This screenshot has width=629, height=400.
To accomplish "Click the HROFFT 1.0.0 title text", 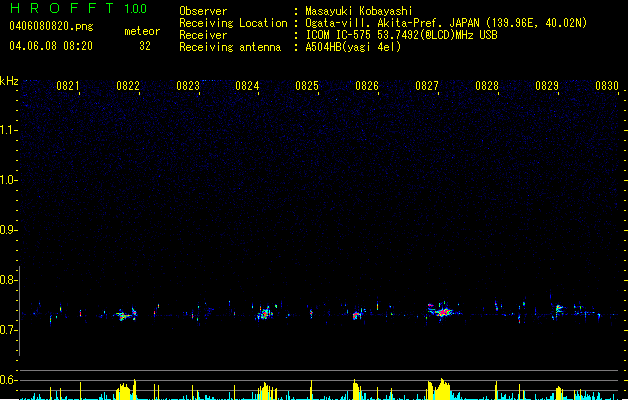I will (x=78, y=8).
